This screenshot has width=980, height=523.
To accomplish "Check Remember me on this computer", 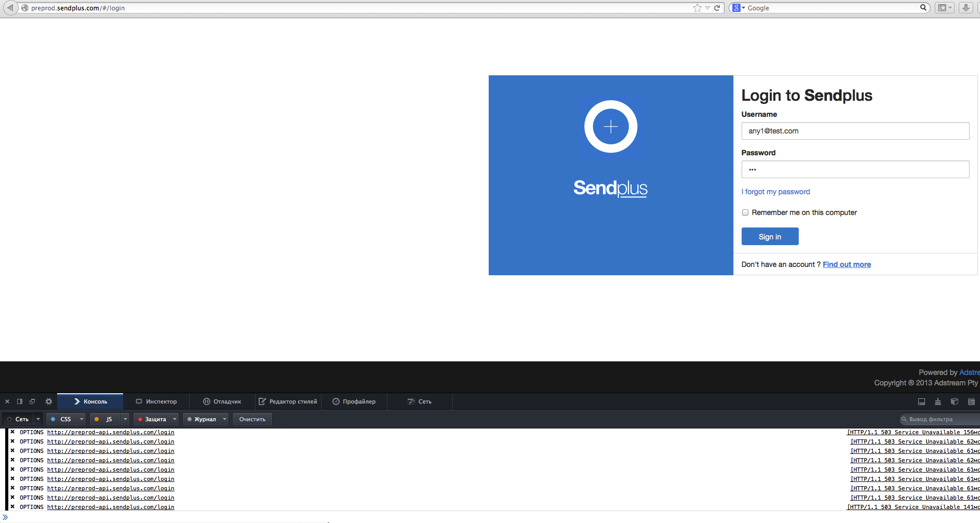I will (745, 212).
